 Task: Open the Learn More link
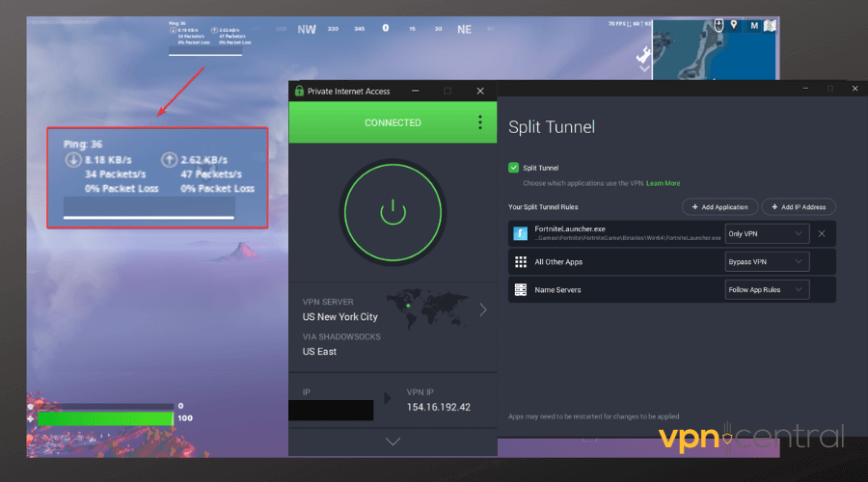coord(664,183)
